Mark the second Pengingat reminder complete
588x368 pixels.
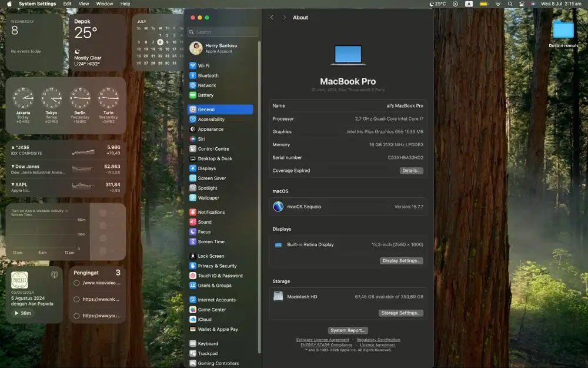tap(76, 300)
